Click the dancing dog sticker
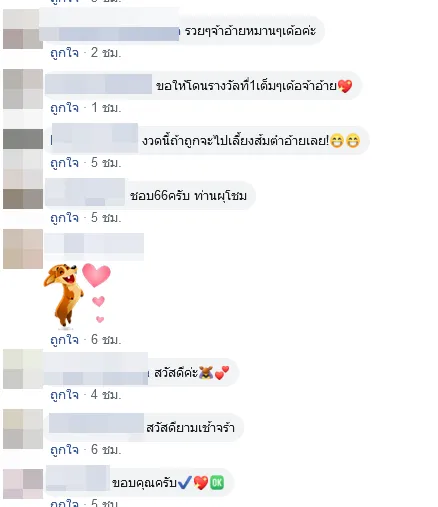Viewport: 438px width, 507px height. tap(77, 296)
